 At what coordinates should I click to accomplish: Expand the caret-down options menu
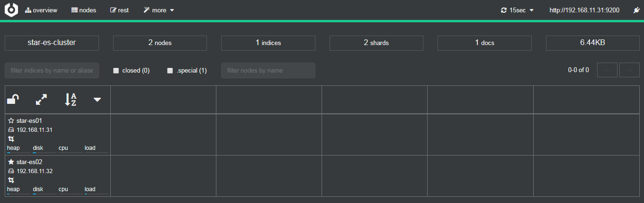coord(97,100)
